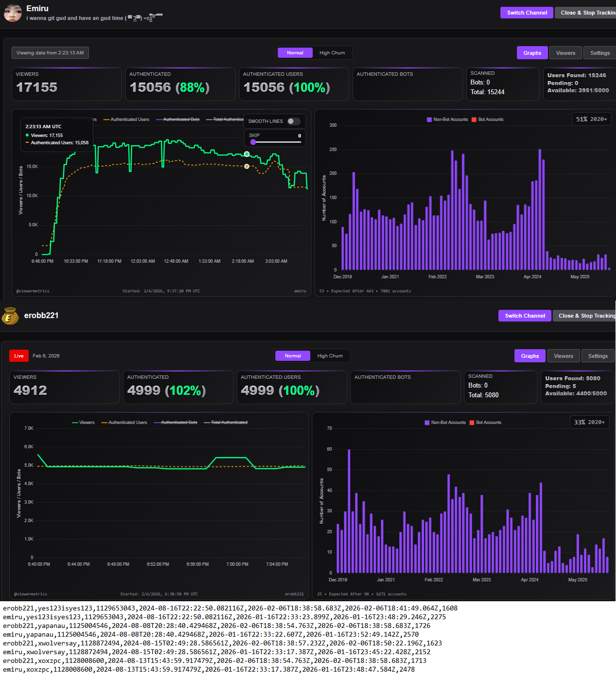The image size is (616, 677).
Task: Click the 33% 2020+ badge
Action: click(590, 422)
